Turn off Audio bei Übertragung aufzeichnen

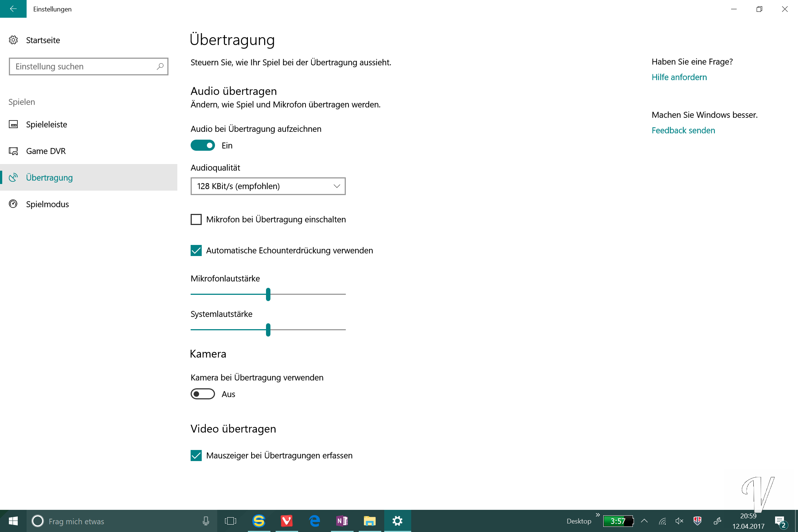click(203, 145)
